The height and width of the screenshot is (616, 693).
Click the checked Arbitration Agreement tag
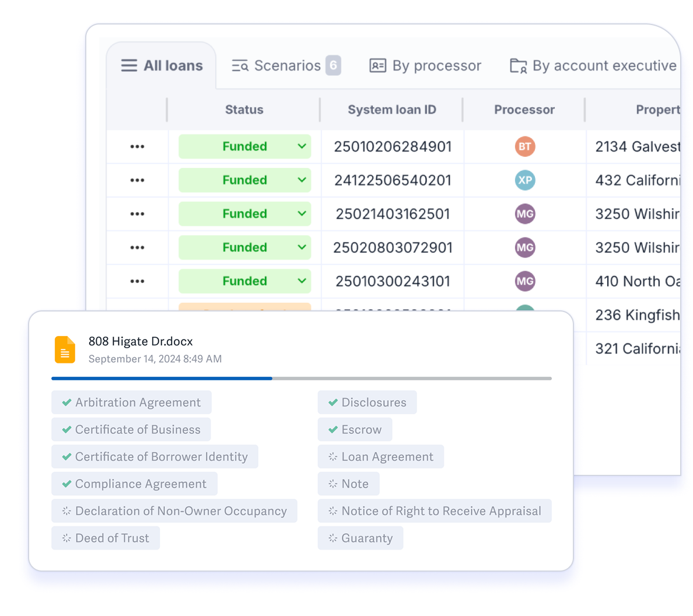click(131, 402)
